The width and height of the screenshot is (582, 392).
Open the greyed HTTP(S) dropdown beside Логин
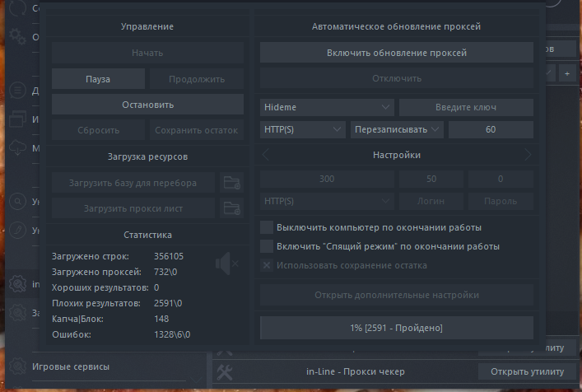(327, 201)
